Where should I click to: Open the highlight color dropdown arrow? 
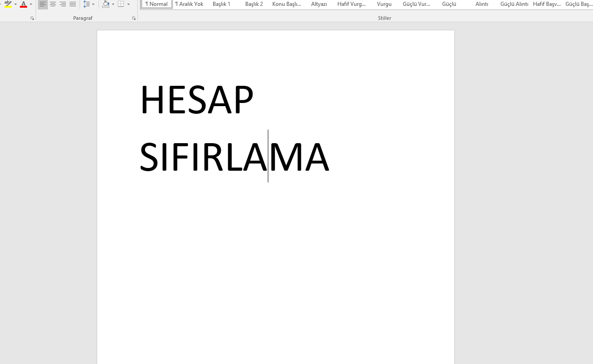tap(15, 4)
